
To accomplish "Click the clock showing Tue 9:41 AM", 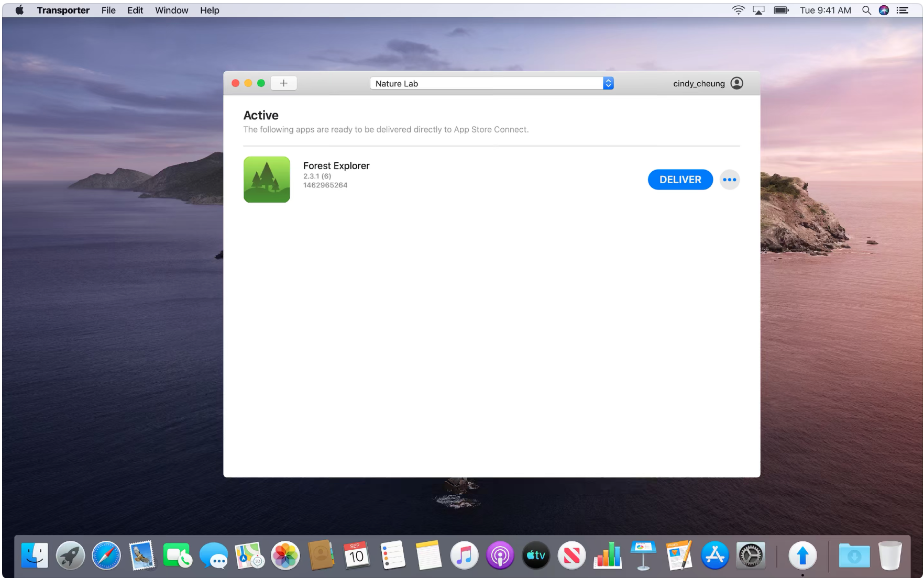I will pyautogui.click(x=825, y=9).
